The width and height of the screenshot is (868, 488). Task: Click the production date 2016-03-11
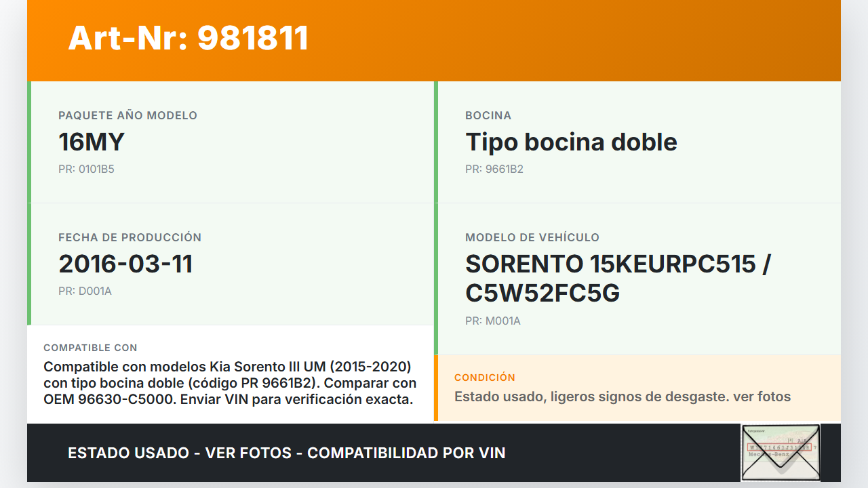click(x=125, y=264)
